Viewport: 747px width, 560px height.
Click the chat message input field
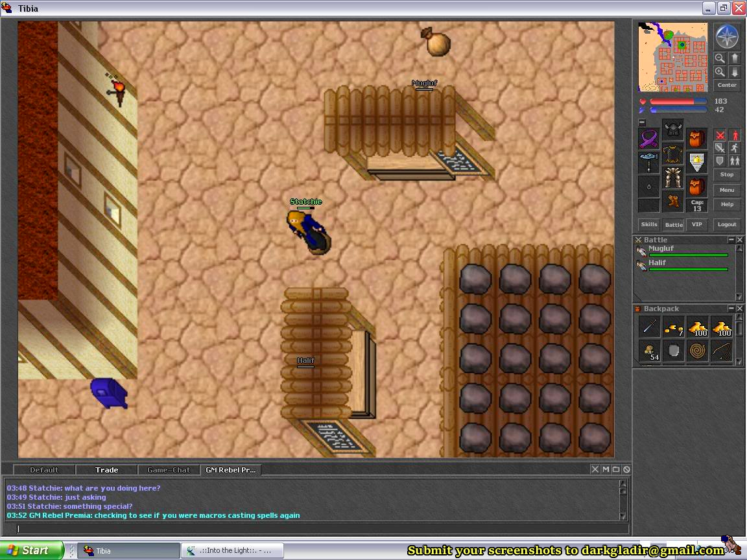point(318,529)
